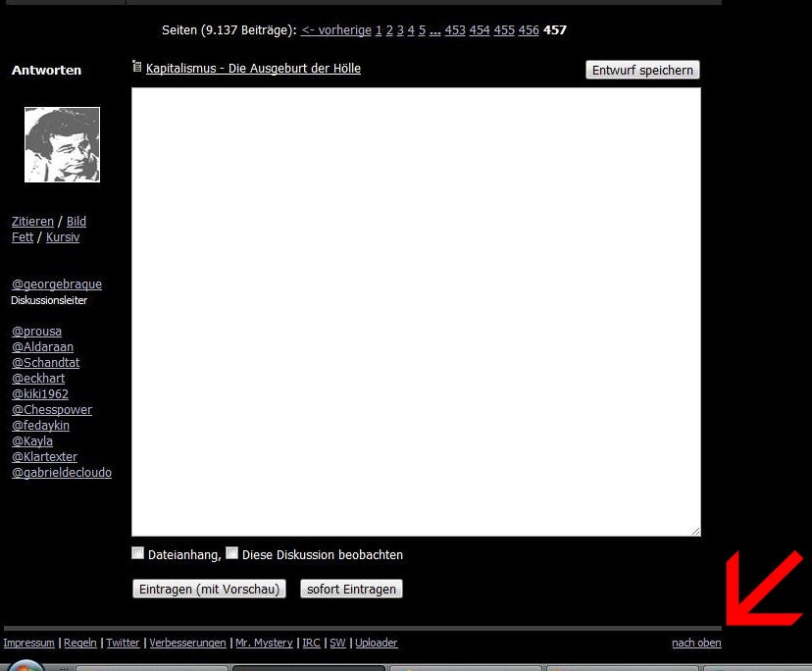
Task: Jump to page 5 of the thread
Action: tap(422, 30)
